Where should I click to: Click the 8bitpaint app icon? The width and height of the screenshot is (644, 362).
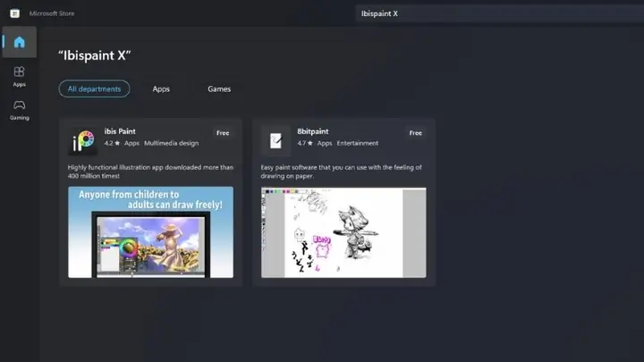tap(275, 141)
